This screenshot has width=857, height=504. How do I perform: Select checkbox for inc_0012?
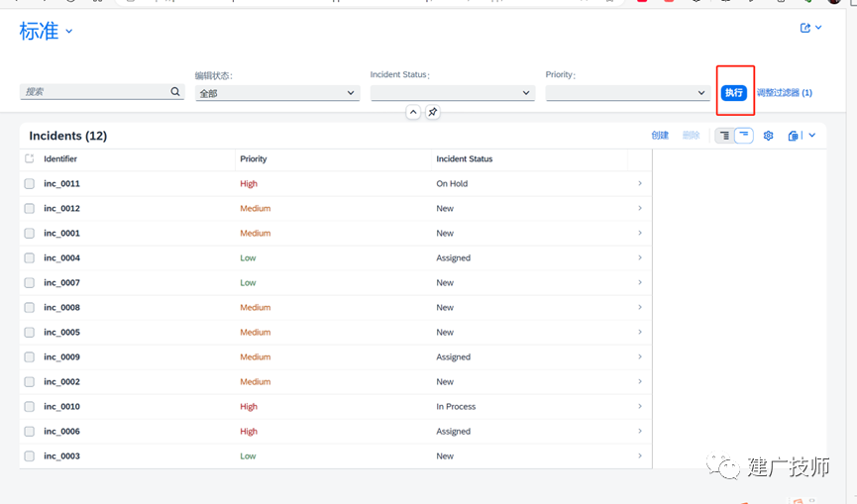pos(30,209)
